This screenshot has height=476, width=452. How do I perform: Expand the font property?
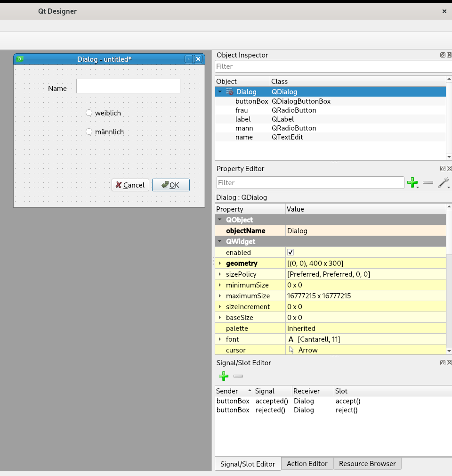[220, 339]
